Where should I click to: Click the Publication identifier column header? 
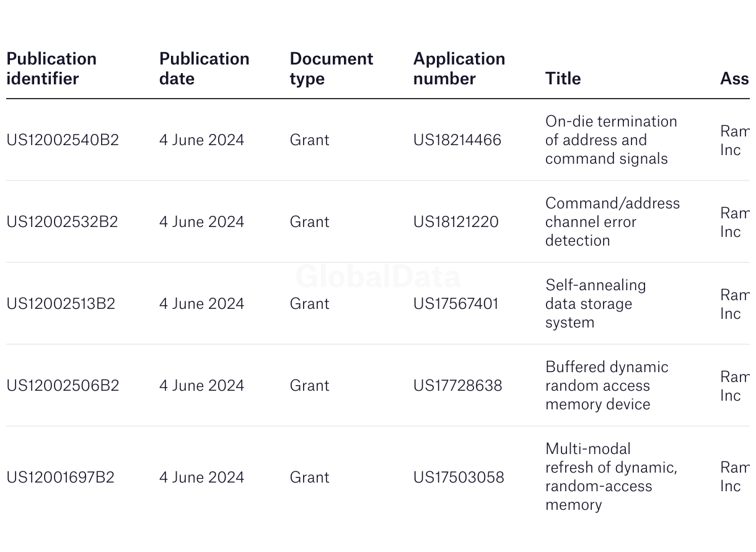pos(51,68)
